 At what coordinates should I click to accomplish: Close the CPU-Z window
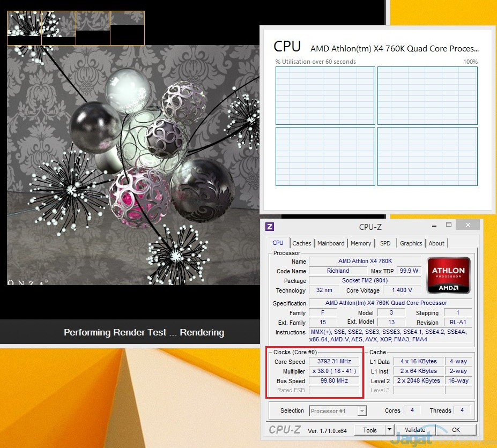[469, 225]
